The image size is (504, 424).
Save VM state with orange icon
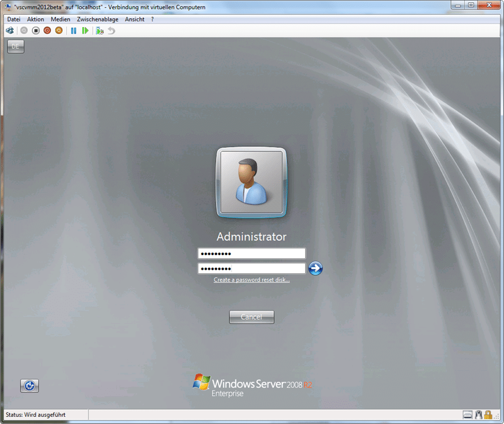click(59, 30)
